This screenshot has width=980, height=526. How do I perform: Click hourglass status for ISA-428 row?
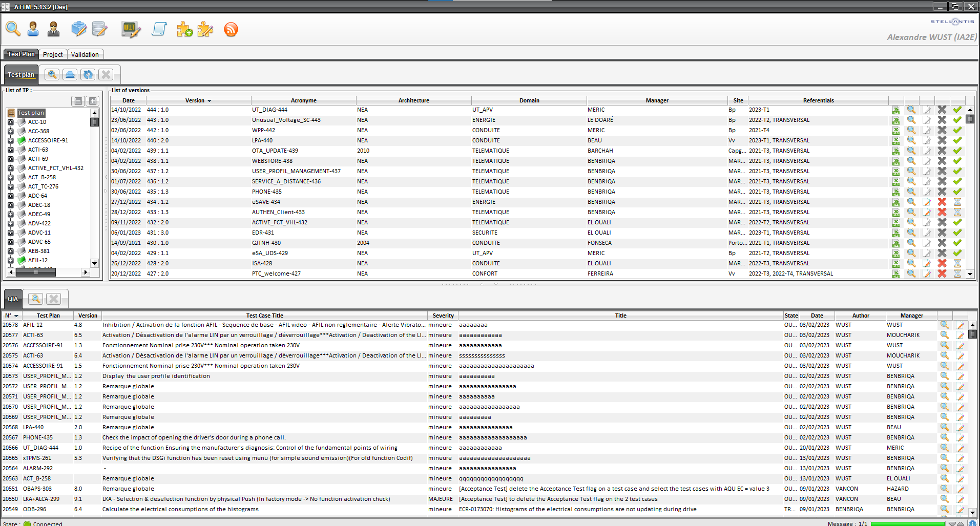957,264
